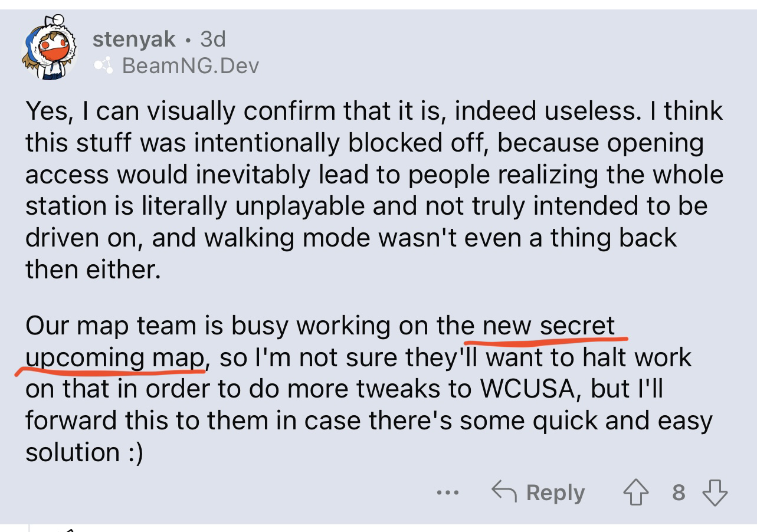
Task: Click the red-underlined words 'upcoming map'
Action: tap(115, 357)
